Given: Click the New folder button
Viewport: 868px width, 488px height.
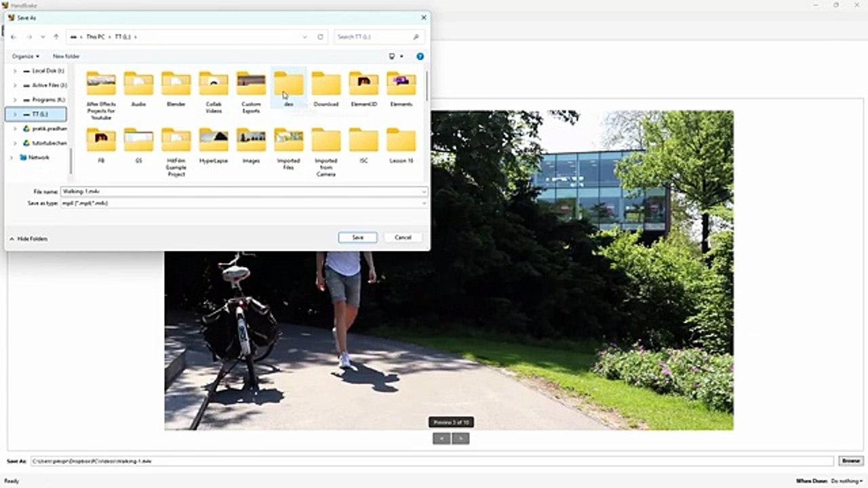Looking at the screenshot, I should [66, 56].
